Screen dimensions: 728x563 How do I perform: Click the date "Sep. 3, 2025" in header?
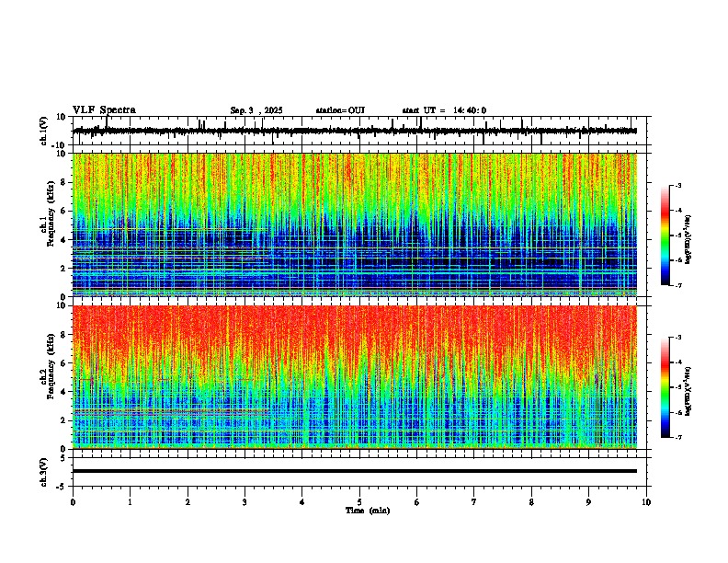[256, 110]
